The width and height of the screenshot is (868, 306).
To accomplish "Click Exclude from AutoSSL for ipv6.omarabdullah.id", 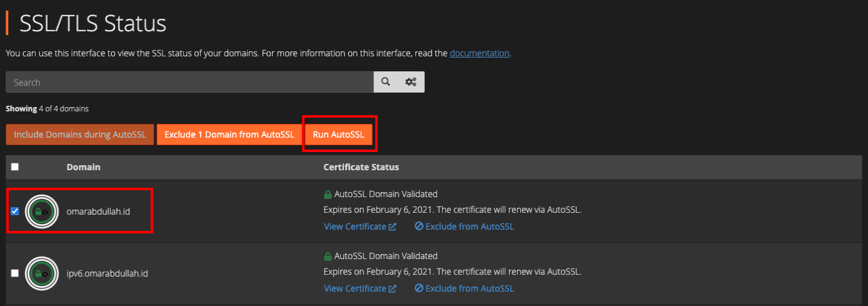I will click(x=469, y=288).
